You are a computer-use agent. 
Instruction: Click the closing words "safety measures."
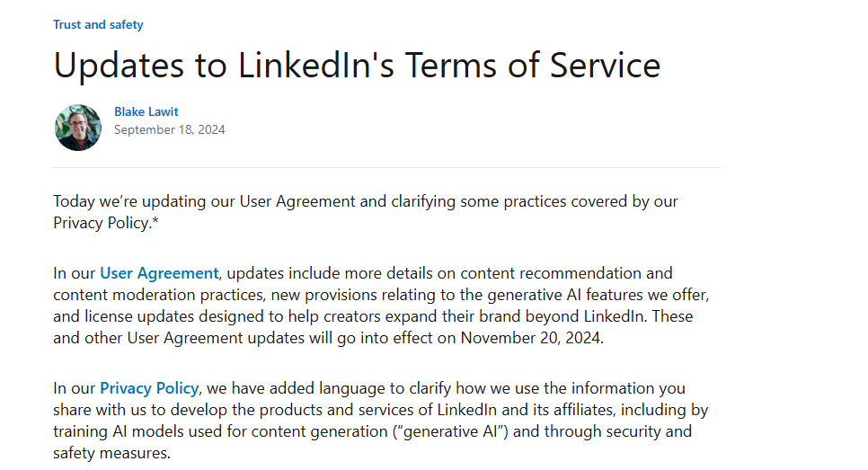[111, 453]
